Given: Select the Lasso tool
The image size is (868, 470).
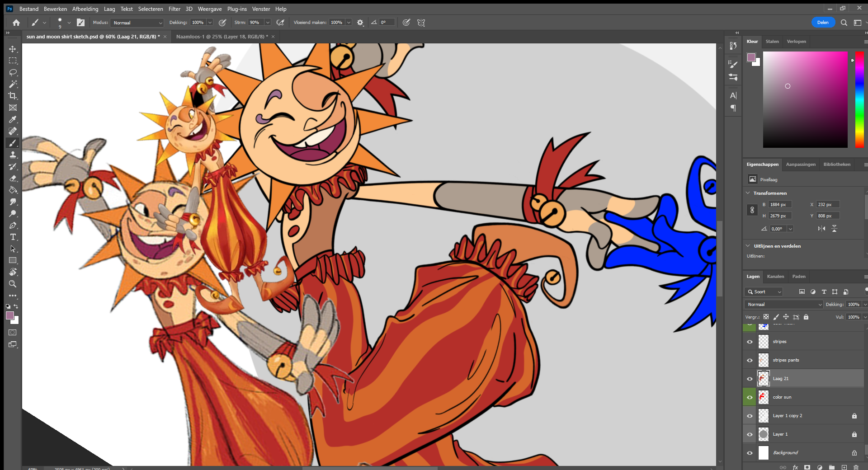Looking at the screenshot, I should [13, 72].
